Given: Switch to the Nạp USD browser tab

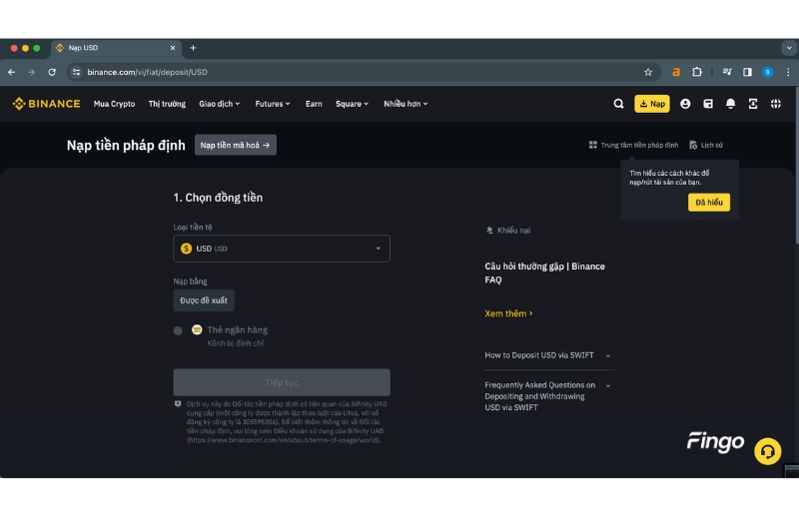Looking at the screenshot, I should (x=116, y=48).
